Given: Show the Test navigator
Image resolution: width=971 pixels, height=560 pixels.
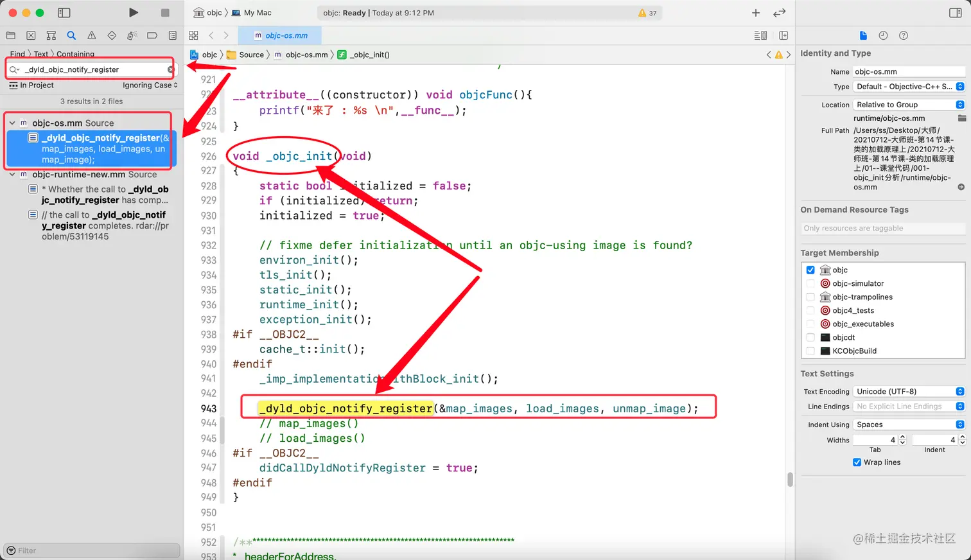Looking at the screenshot, I should click(112, 36).
